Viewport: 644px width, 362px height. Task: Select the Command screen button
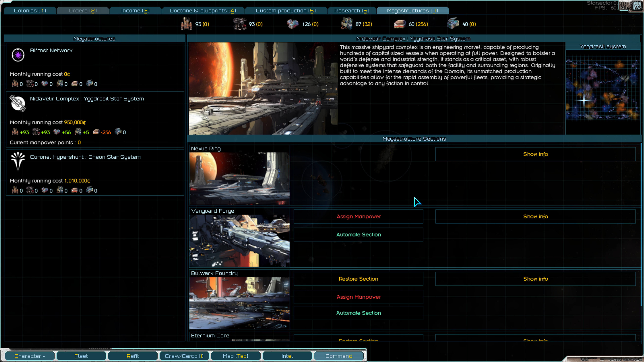click(339, 356)
